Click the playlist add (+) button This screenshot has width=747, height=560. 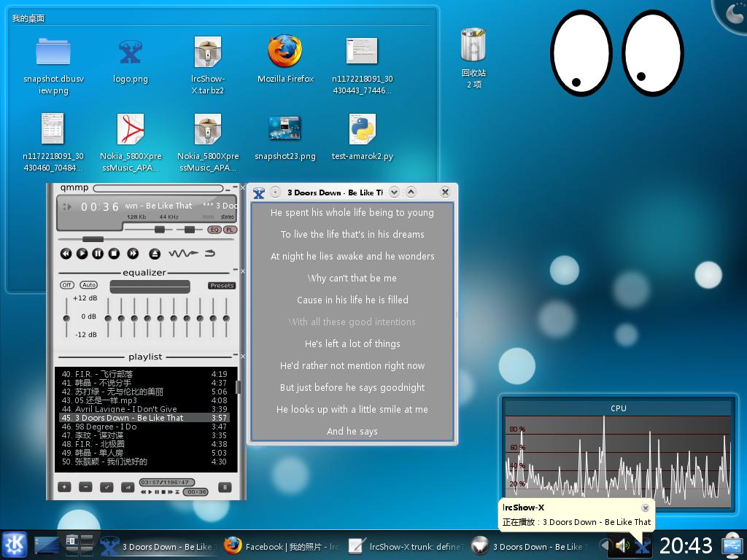[64, 486]
